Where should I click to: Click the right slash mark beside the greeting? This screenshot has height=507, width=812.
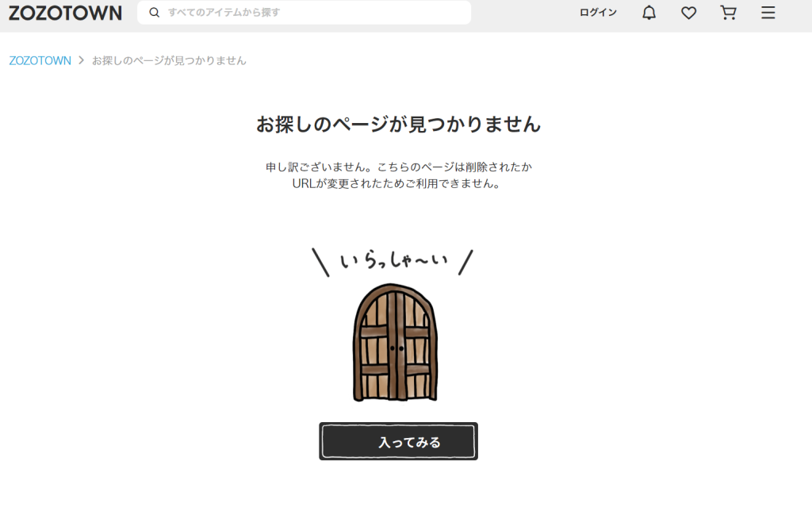[465, 263]
